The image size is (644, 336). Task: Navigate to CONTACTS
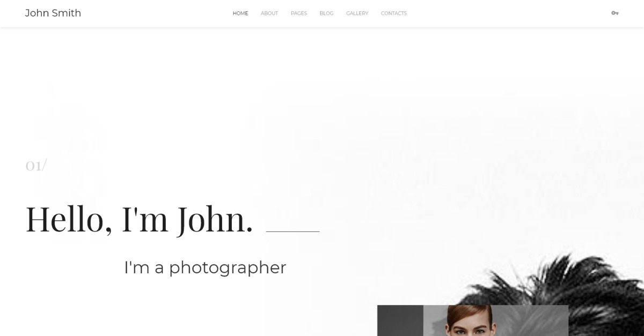pyautogui.click(x=394, y=13)
